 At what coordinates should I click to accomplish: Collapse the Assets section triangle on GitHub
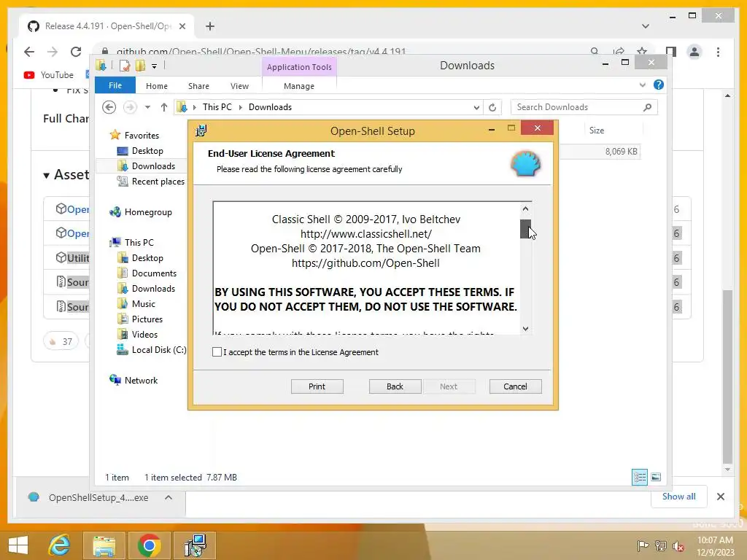46,175
